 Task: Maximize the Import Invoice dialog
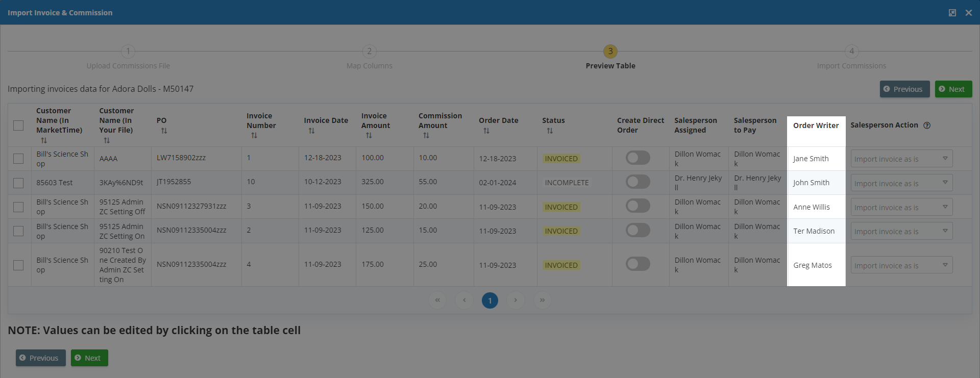952,13
